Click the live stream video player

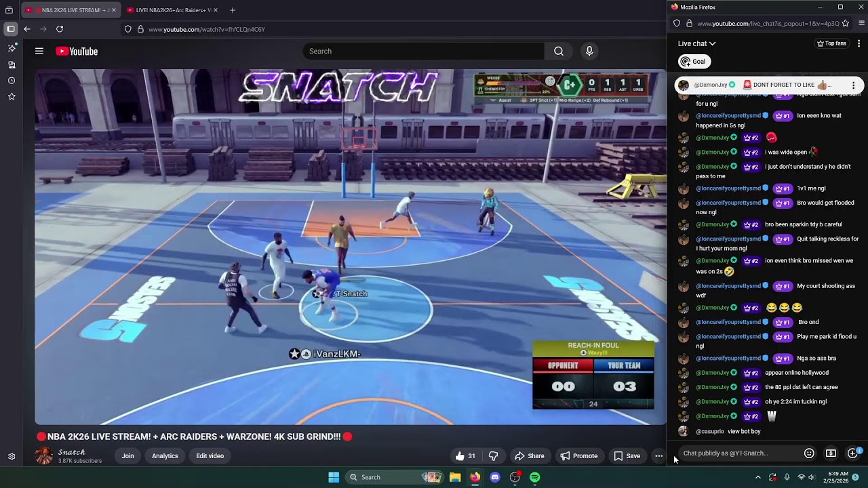pos(351,247)
